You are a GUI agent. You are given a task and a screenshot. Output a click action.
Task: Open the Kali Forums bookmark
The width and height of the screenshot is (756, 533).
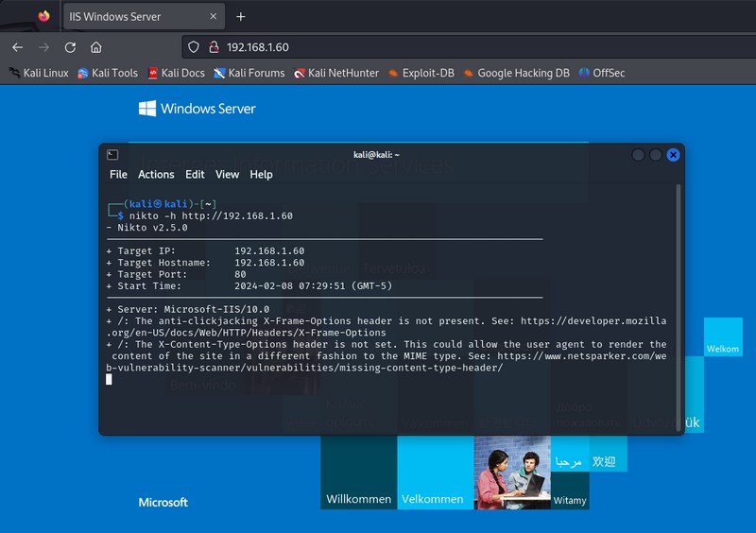(249, 73)
